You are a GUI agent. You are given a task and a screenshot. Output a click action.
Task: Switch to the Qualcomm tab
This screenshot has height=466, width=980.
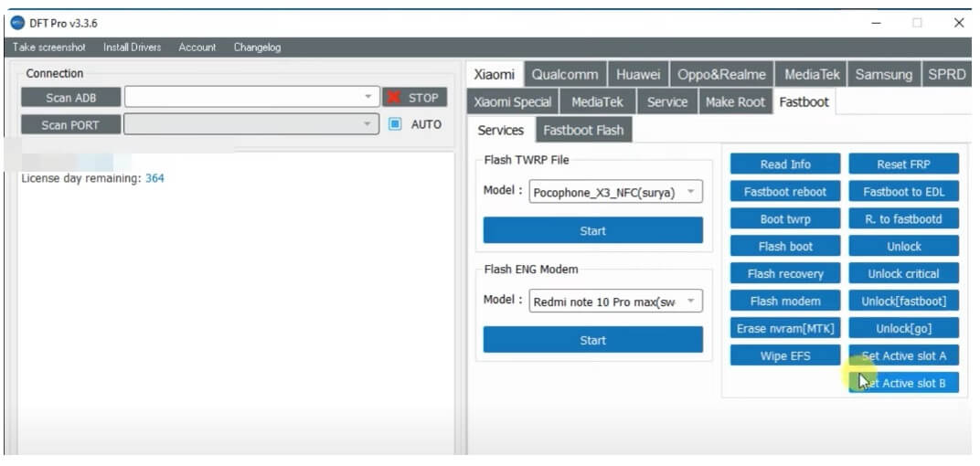click(565, 75)
